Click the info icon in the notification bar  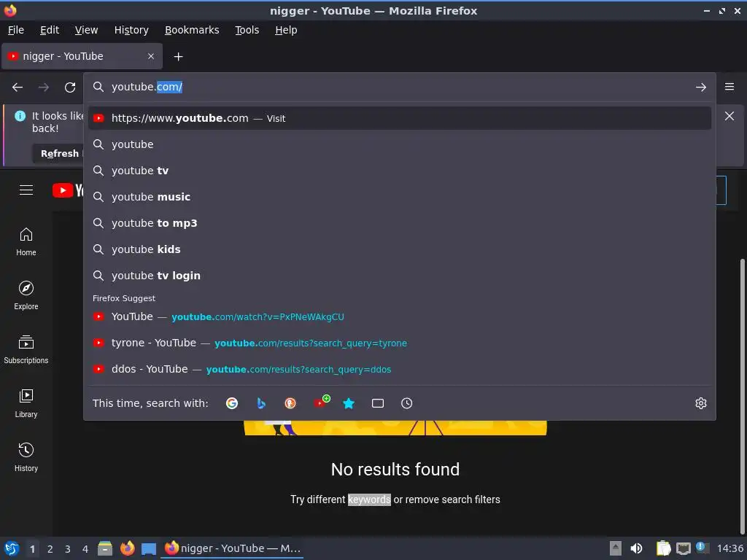click(x=20, y=116)
